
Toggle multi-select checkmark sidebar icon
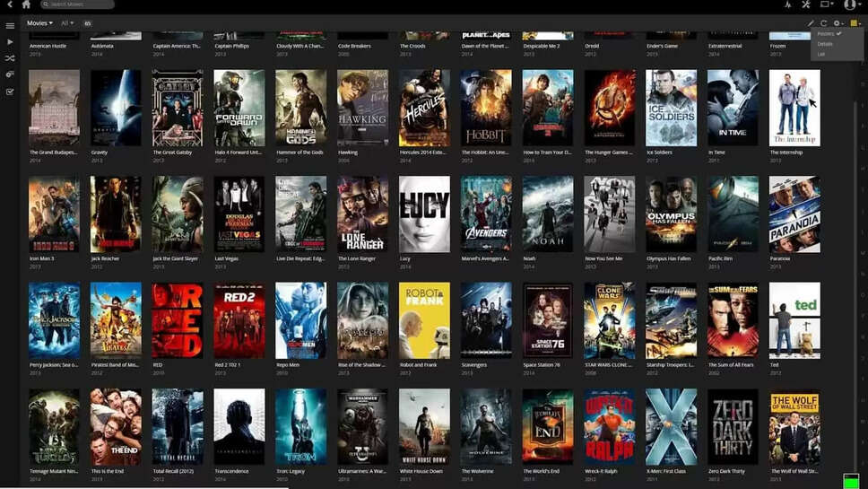click(10, 92)
